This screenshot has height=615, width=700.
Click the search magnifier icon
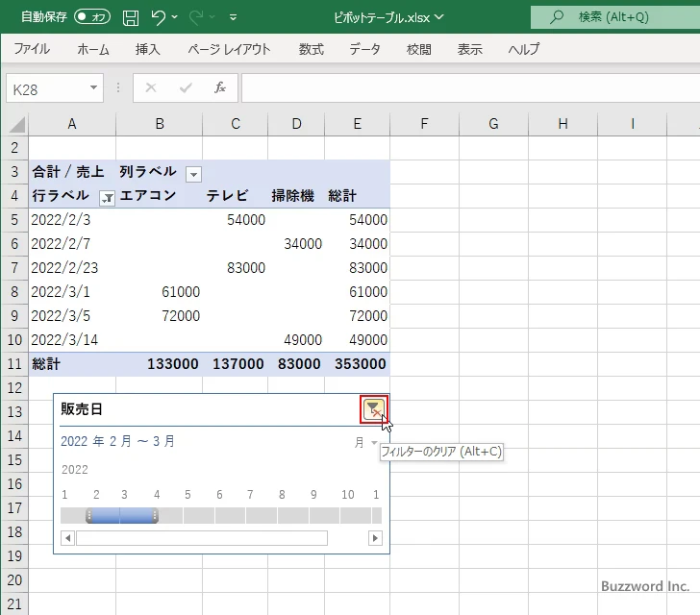(556, 17)
